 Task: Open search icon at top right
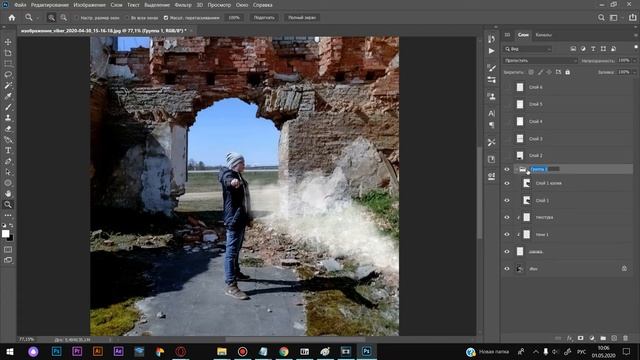[601, 18]
